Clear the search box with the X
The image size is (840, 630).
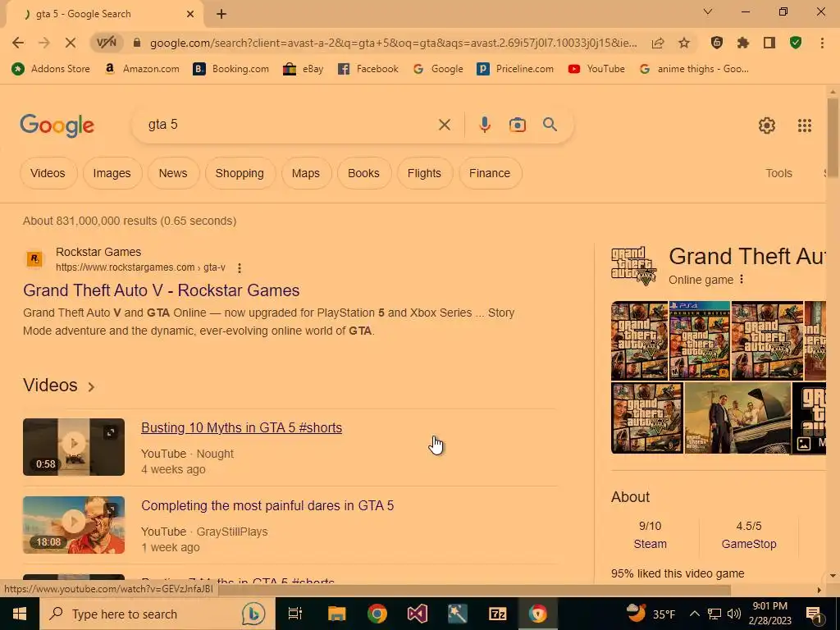(x=444, y=125)
